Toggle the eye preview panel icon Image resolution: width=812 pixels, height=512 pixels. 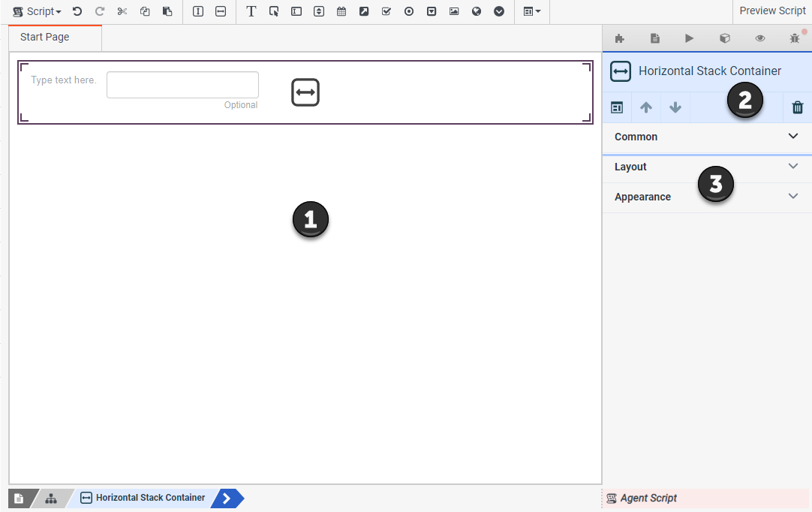pos(759,38)
